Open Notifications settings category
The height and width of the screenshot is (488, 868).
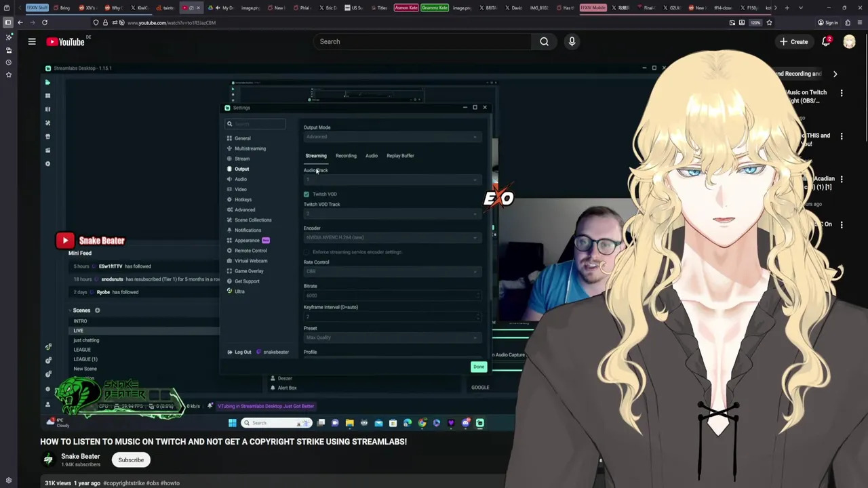tap(248, 230)
